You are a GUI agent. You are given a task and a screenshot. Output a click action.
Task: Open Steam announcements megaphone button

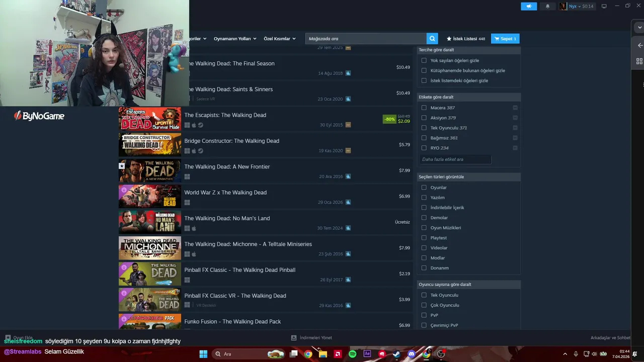pyautogui.click(x=529, y=6)
